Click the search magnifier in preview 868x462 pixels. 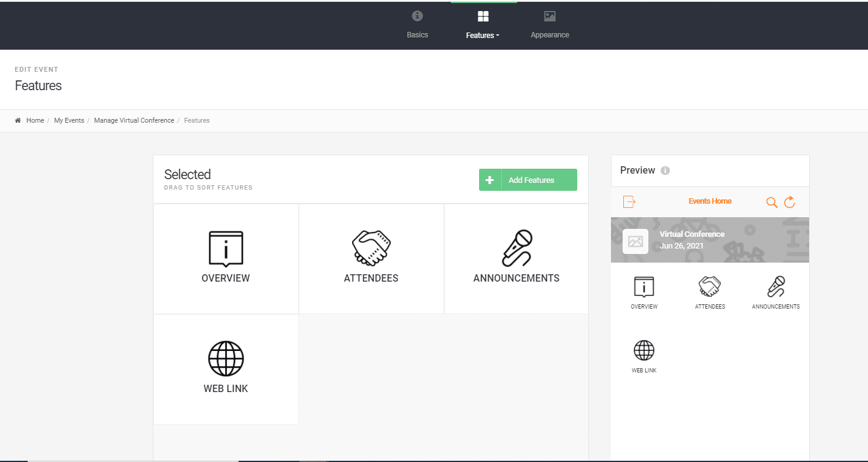coord(772,202)
